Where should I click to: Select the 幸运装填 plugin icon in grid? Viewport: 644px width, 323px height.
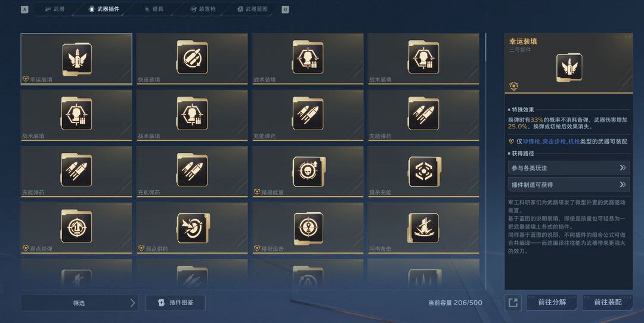click(77, 59)
